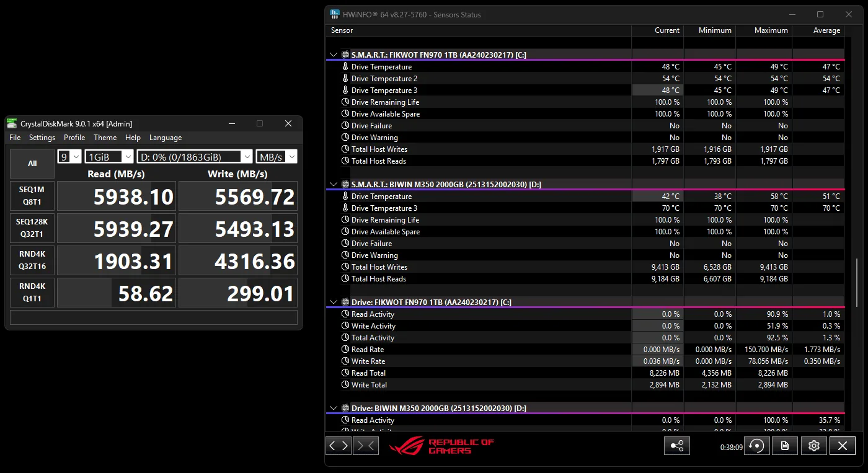Select the FIKWOT Total Activity row
This screenshot has width=868, height=473.
tap(585, 338)
